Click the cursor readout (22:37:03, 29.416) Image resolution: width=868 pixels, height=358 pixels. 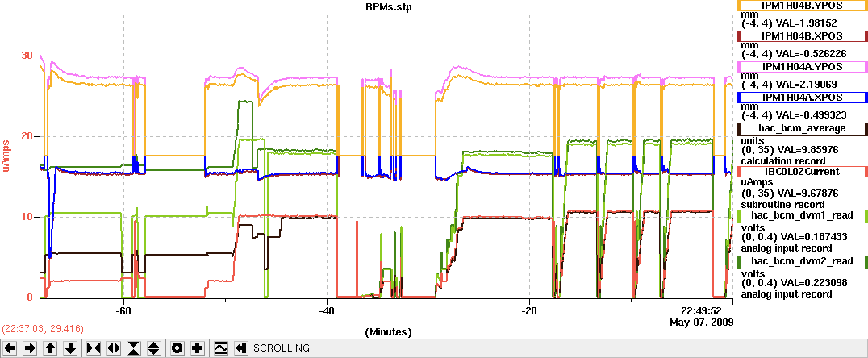click(x=44, y=329)
